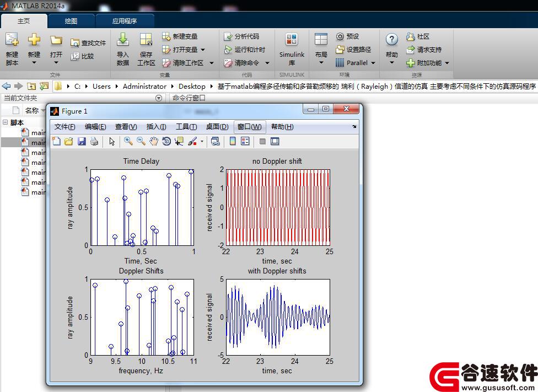Open 编辑(E) menu in Figure 1
This screenshot has height=392, width=538.
click(x=95, y=127)
